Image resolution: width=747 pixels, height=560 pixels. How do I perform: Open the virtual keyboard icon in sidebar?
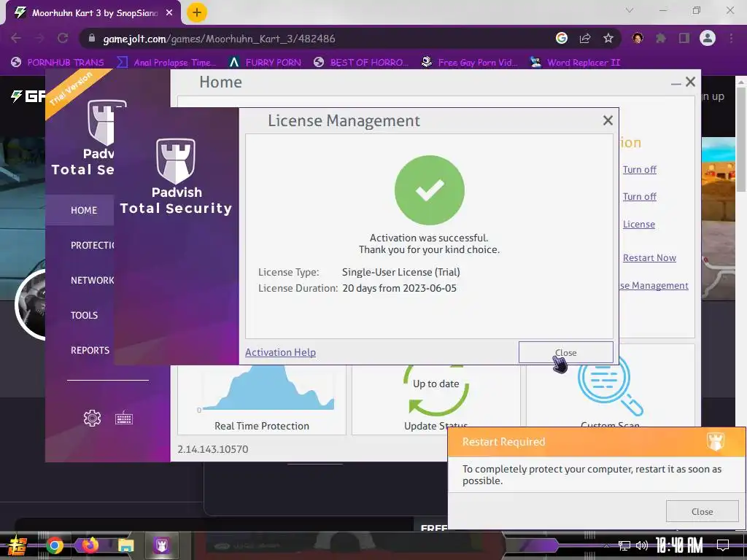(124, 419)
